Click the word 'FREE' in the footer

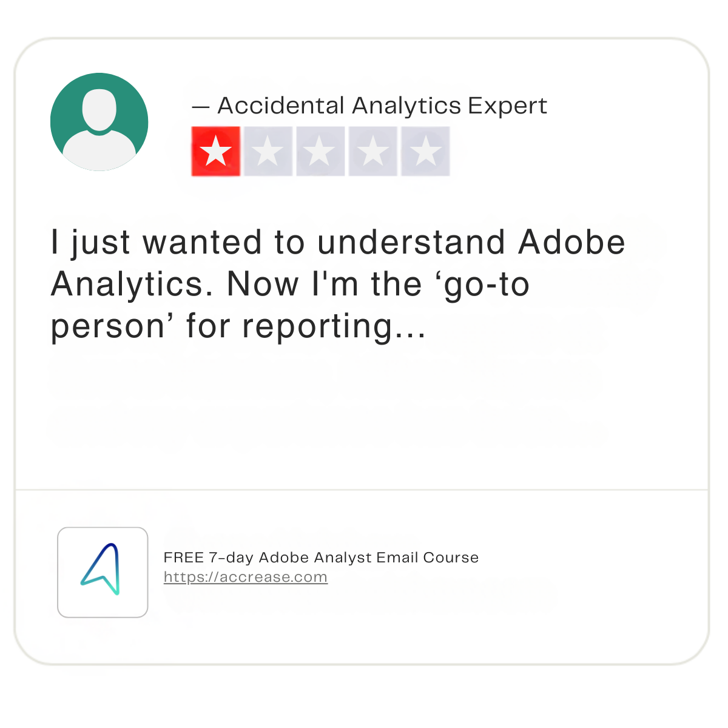184,558
